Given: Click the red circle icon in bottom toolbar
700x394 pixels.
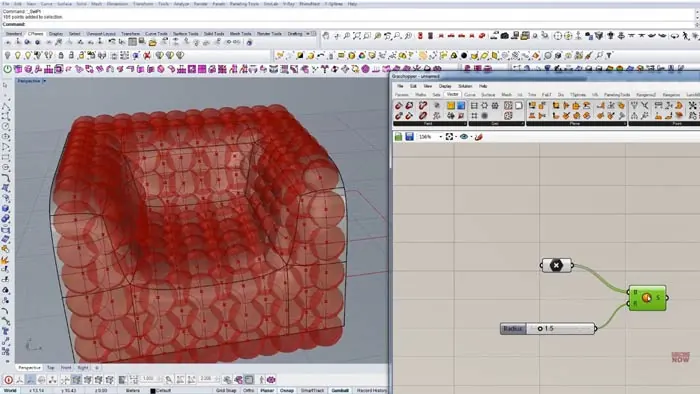Looking at the screenshot, I should [x=8, y=380].
